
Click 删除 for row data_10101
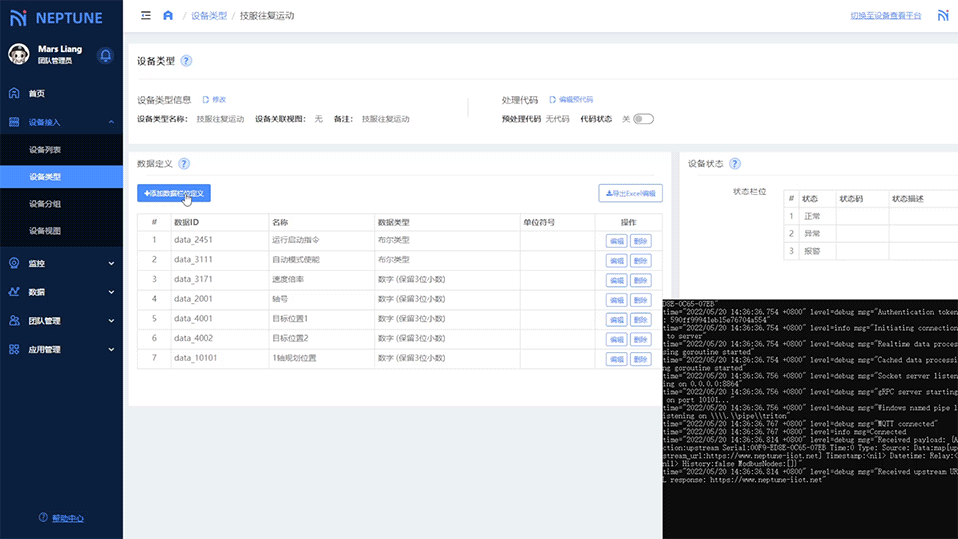[640, 358]
